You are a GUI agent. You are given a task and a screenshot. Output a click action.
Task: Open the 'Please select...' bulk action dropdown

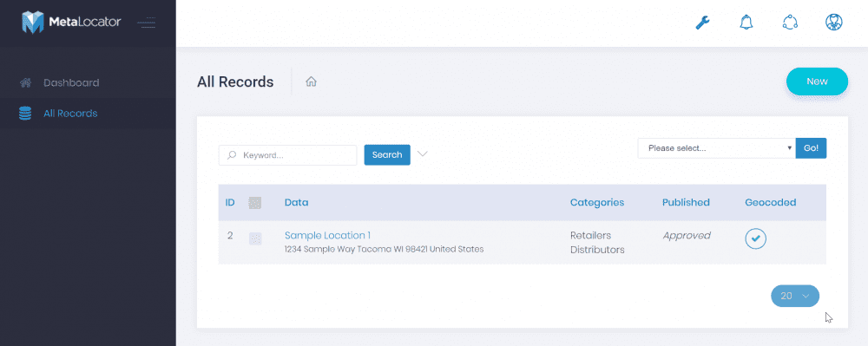pos(716,148)
